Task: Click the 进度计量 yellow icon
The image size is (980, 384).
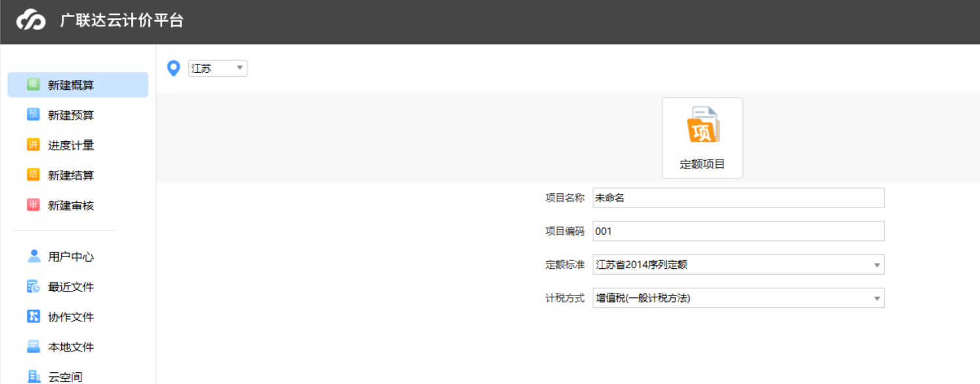Action: click(33, 144)
